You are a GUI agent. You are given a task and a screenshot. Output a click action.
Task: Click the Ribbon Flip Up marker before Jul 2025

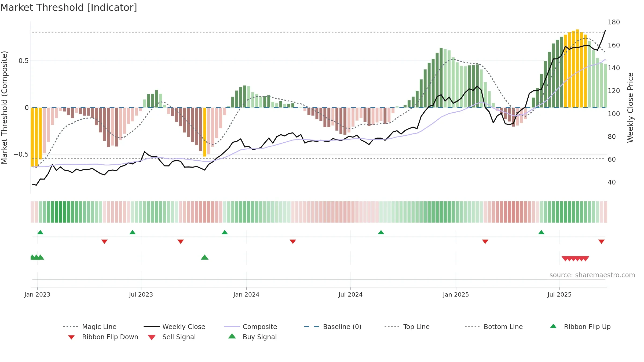click(x=541, y=232)
